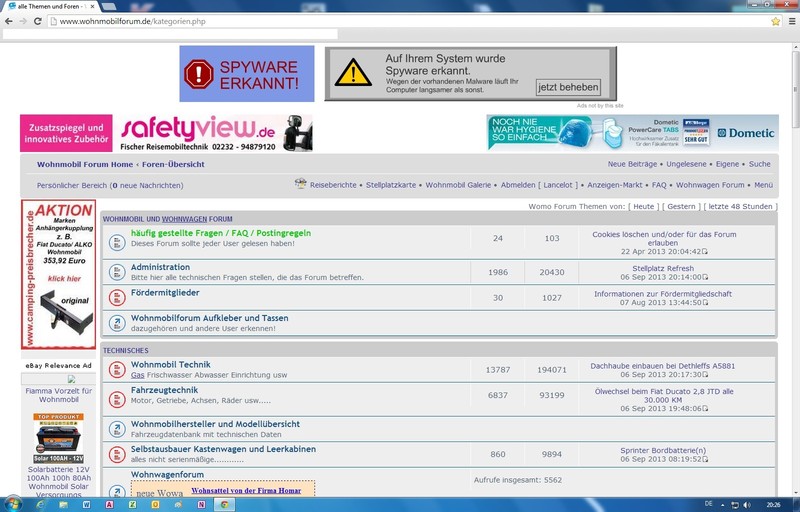Bookmark this page with the star icon
Image resolution: width=800 pixels, height=512 pixels.
click(775, 21)
